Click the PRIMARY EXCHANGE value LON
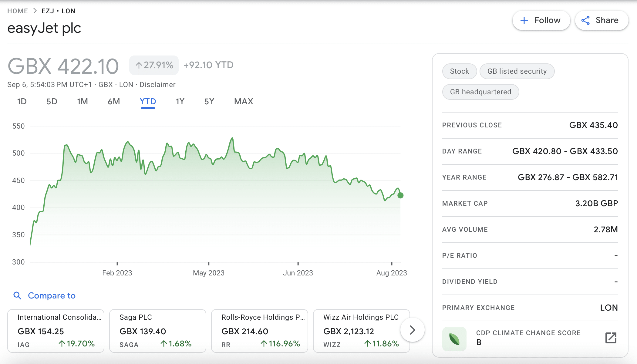The image size is (637, 364). pyautogui.click(x=609, y=308)
